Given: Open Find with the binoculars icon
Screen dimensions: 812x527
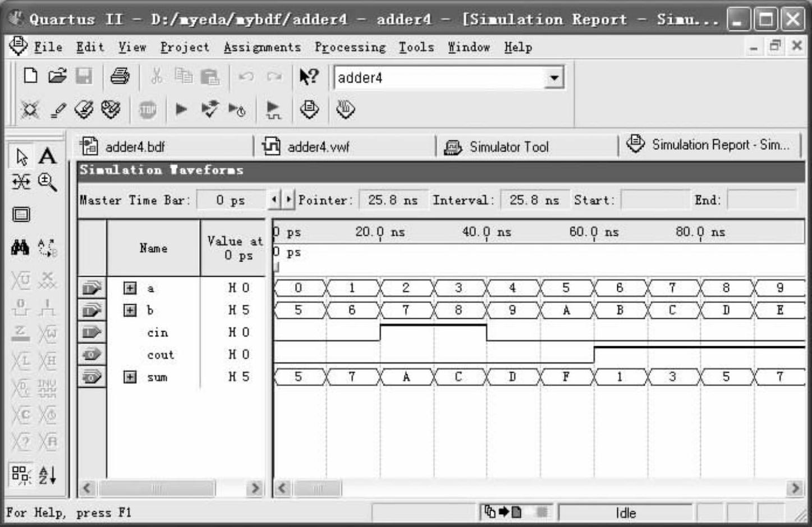Looking at the screenshot, I should [21, 247].
